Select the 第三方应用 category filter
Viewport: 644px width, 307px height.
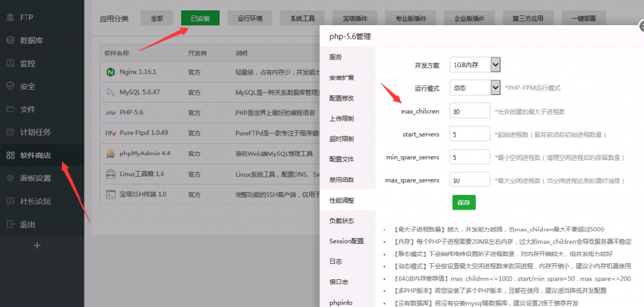pyautogui.click(x=528, y=19)
